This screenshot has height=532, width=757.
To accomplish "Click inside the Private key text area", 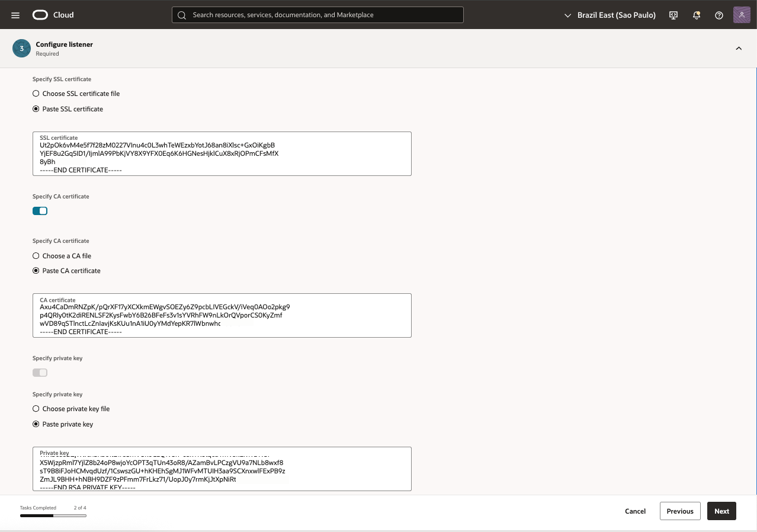I will click(x=222, y=469).
